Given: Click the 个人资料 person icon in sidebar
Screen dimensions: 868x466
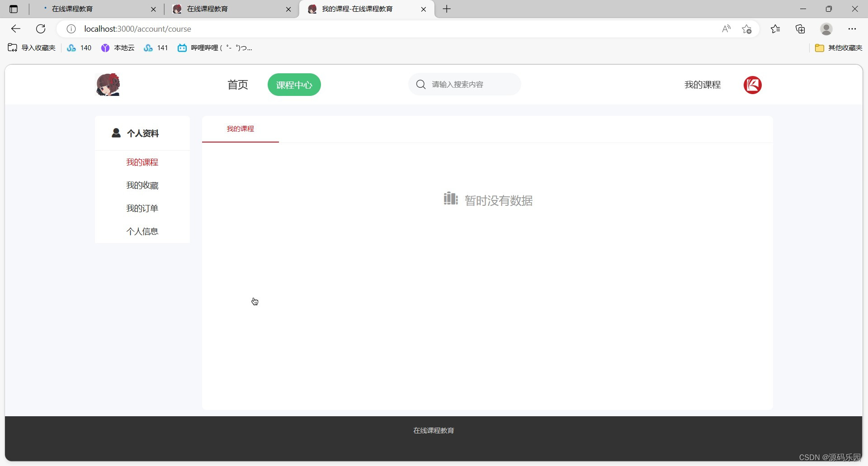Looking at the screenshot, I should pos(116,133).
